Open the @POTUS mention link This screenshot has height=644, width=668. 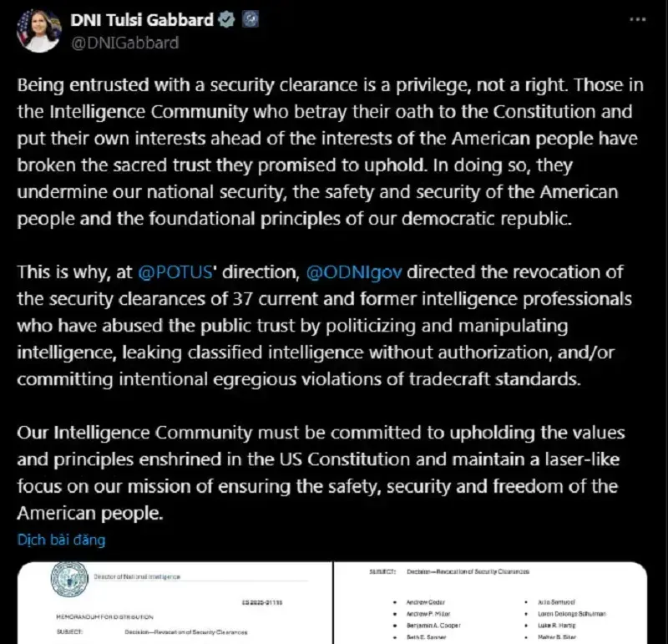point(175,272)
